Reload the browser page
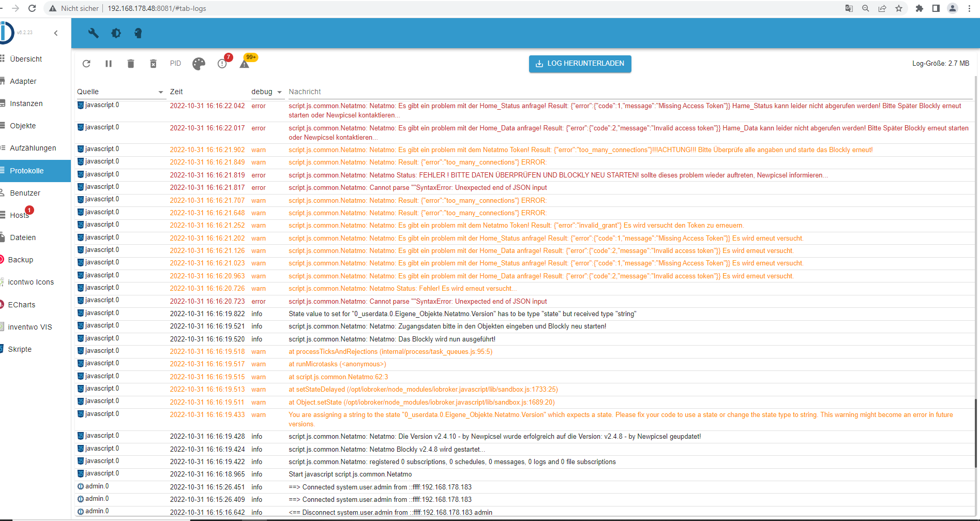 click(x=32, y=8)
